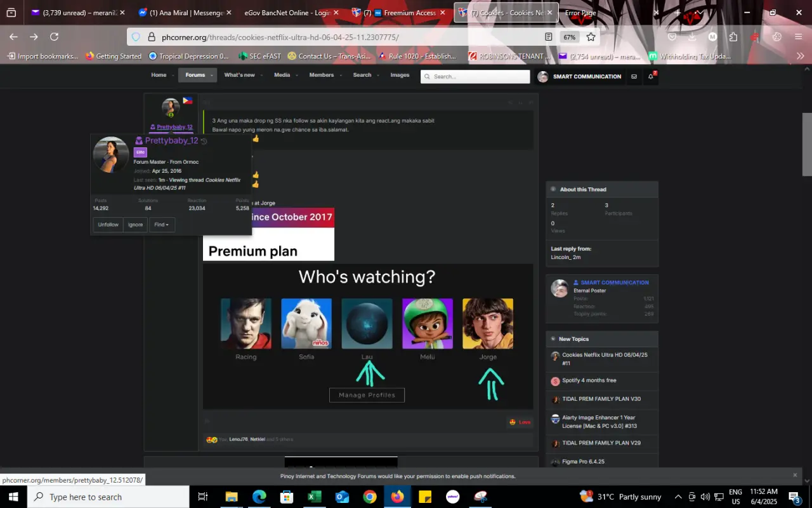Launch File Explorer from the taskbar
This screenshot has height=508, width=812.
232,497
